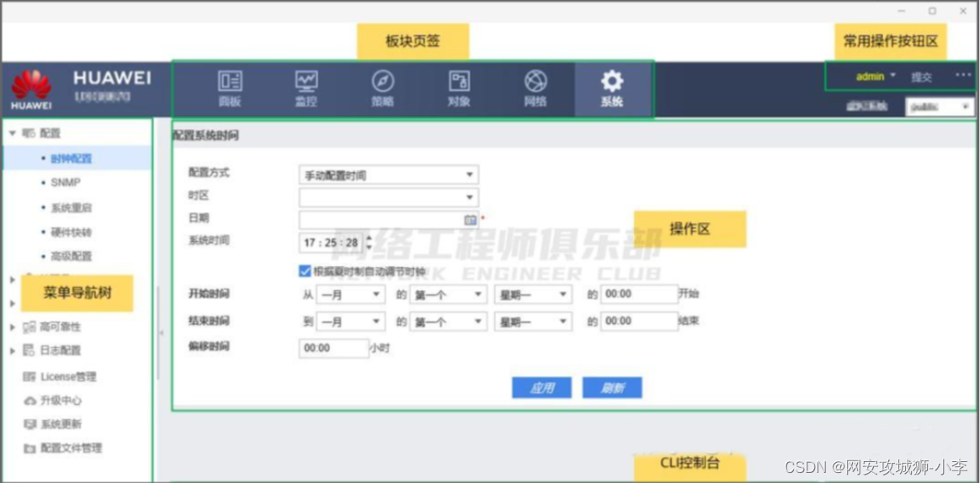Select 系统重启 in the menu tree
980x483 pixels.
click(x=72, y=208)
